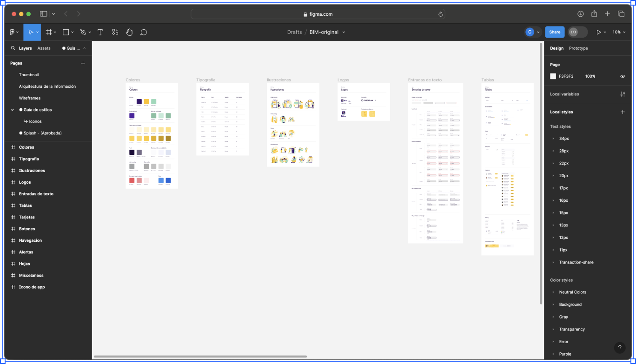Click the page color swatch F3F3F3
The width and height of the screenshot is (636, 364).
[553, 76]
